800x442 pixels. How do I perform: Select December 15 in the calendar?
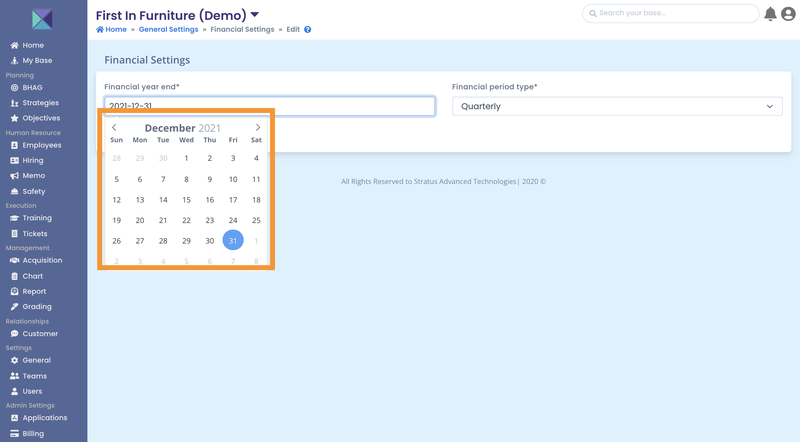[186, 200]
